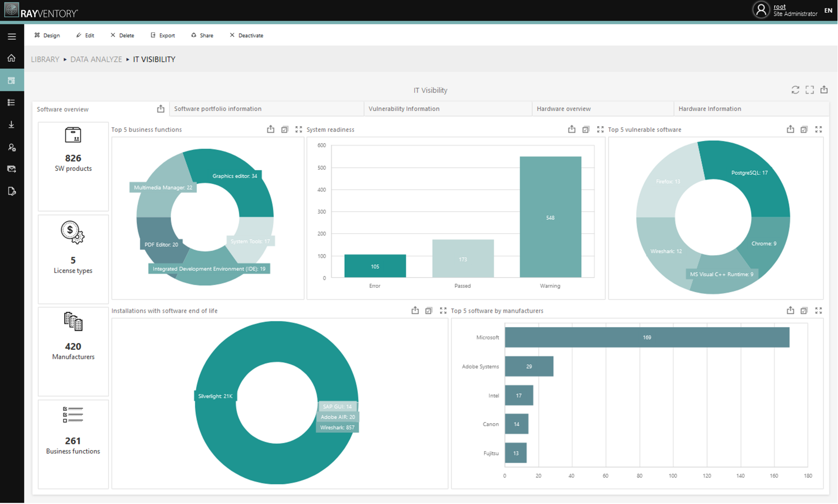Switch to Vulnerability Information tab
The width and height of the screenshot is (838, 504).
[404, 109]
